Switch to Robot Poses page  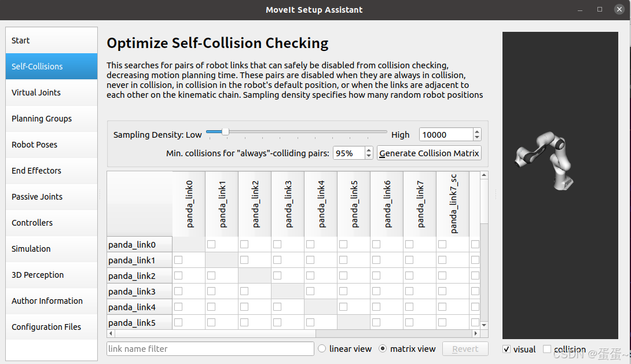[x=52, y=145]
